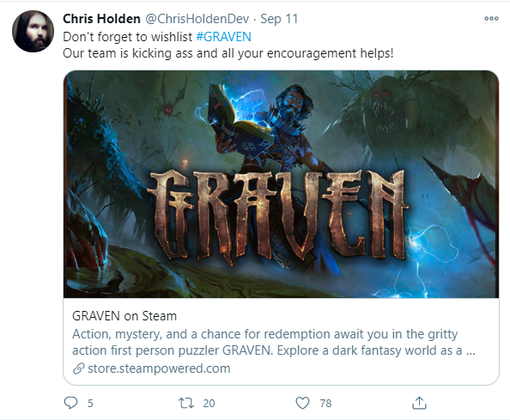Click Chris Holden's profile avatar
Screen dimensions: 510x420
point(33,31)
